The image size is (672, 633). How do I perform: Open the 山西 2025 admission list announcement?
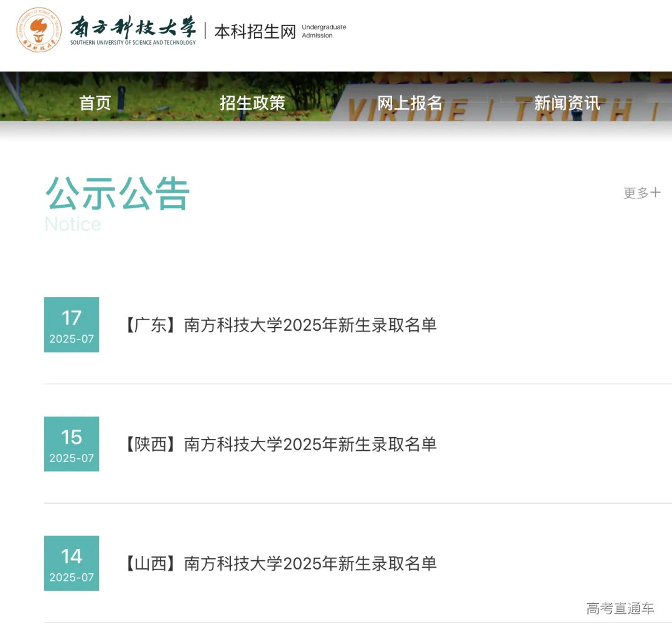coord(280,563)
